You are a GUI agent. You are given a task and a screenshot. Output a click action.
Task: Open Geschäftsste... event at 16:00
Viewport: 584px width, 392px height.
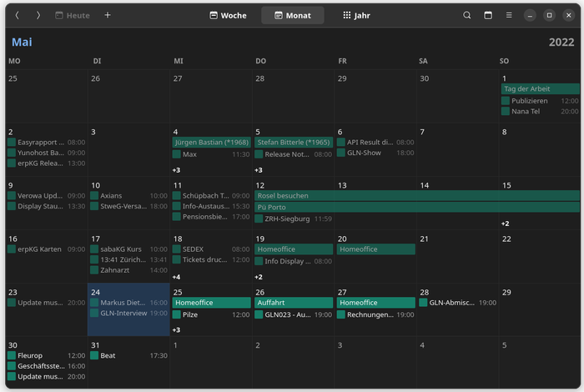(x=47, y=366)
